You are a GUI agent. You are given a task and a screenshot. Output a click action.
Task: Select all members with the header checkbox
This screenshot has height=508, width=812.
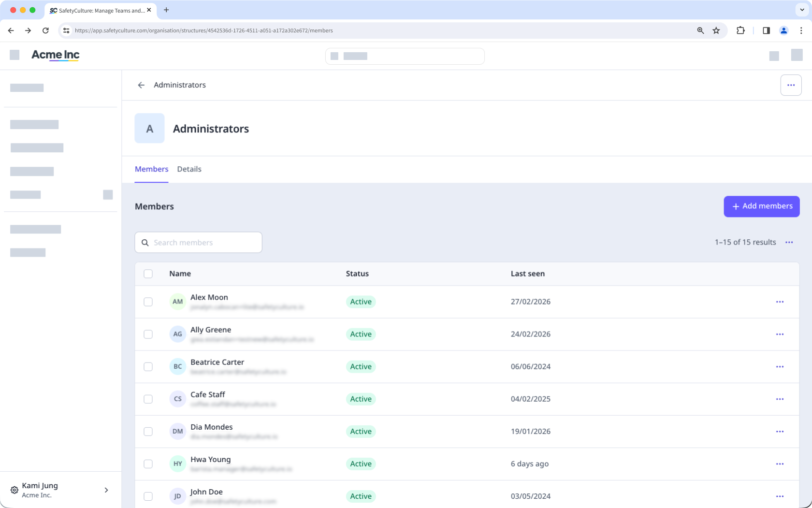pos(148,274)
